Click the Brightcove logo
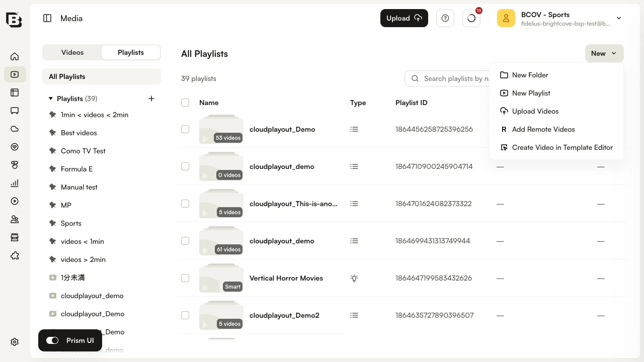Image resolution: width=644 pixels, height=362 pixels. (14, 19)
